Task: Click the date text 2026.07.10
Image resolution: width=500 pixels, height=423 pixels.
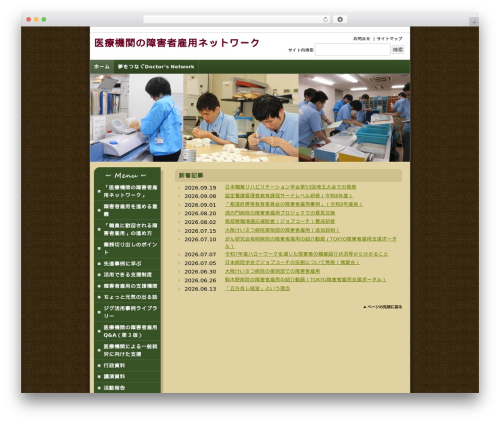Action: tap(200, 239)
